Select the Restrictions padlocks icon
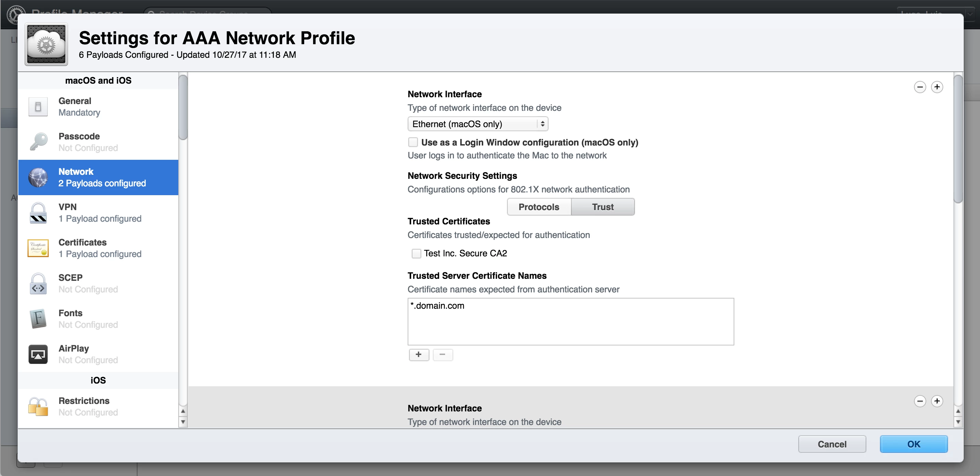The image size is (980, 476). point(38,407)
